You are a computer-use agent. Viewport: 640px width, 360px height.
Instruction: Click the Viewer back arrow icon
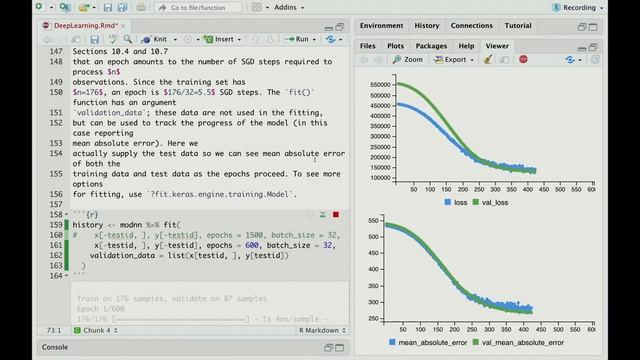coord(364,60)
